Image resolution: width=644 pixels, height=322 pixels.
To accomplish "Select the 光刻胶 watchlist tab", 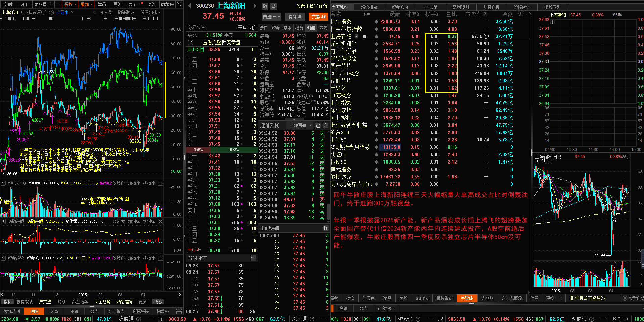I will click(487, 298).
